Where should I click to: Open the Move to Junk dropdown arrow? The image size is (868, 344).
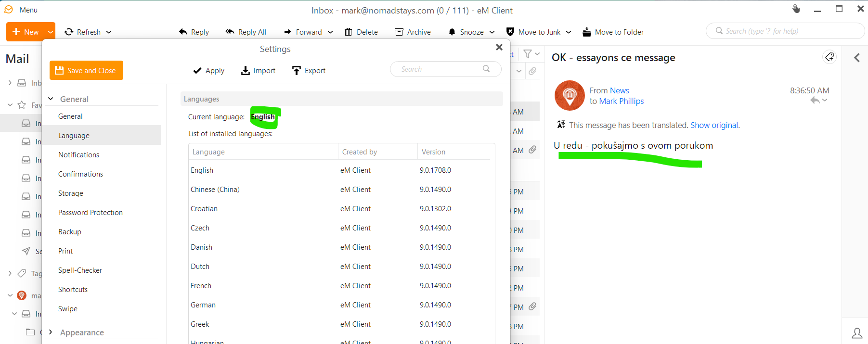[569, 32]
